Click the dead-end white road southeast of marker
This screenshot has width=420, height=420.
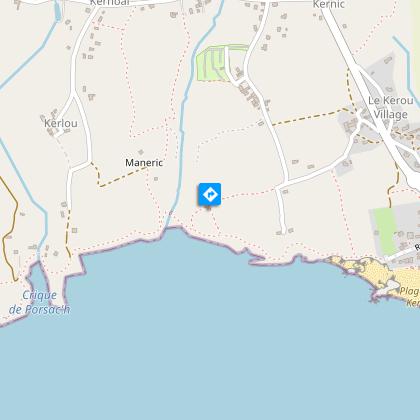282,211
